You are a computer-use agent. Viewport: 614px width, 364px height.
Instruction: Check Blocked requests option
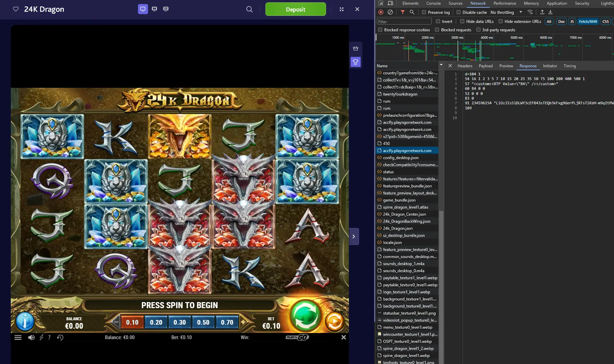click(437, 30)
